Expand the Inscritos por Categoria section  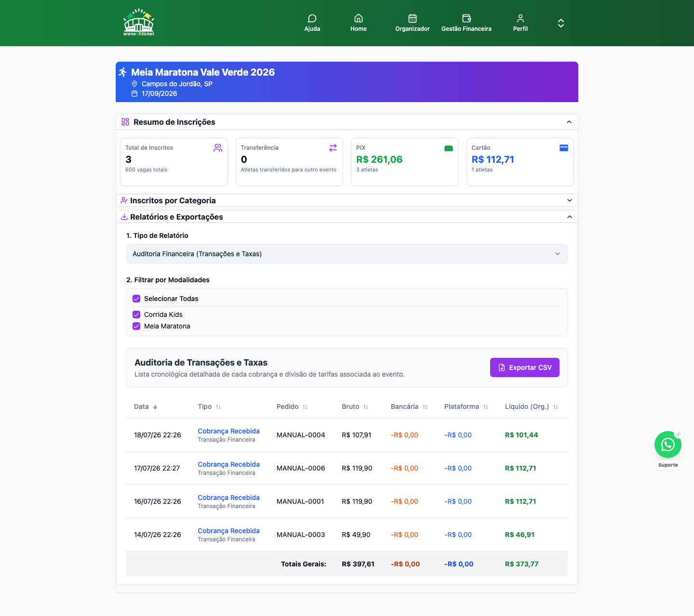(570, 200)
